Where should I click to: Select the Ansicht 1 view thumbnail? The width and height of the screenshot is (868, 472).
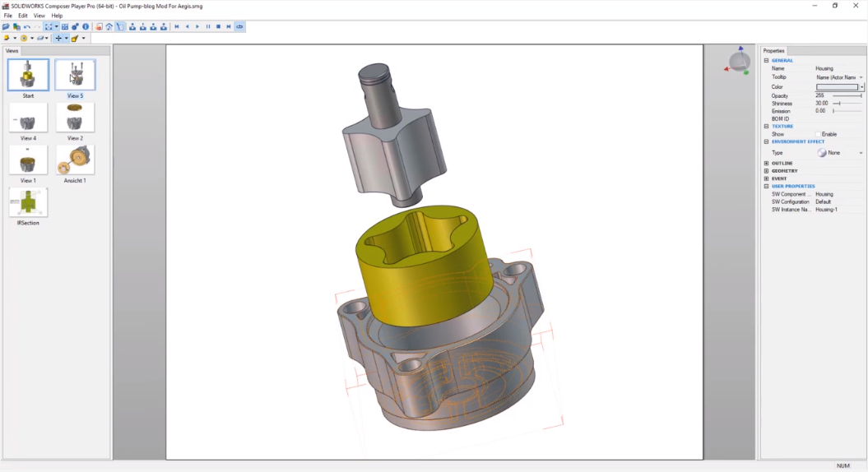pyautogui.click(x=75, y=160)
